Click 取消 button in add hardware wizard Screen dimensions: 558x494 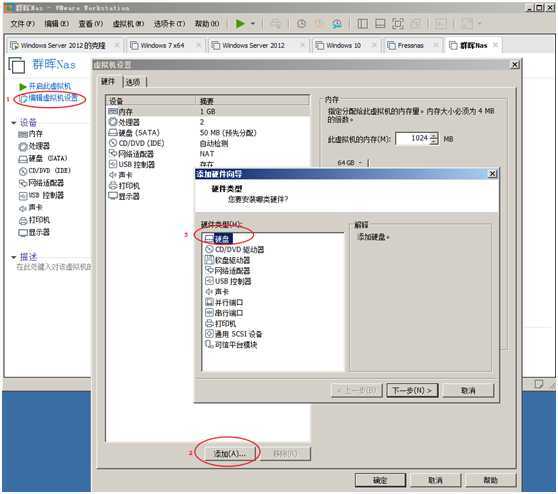pos(468,390)
